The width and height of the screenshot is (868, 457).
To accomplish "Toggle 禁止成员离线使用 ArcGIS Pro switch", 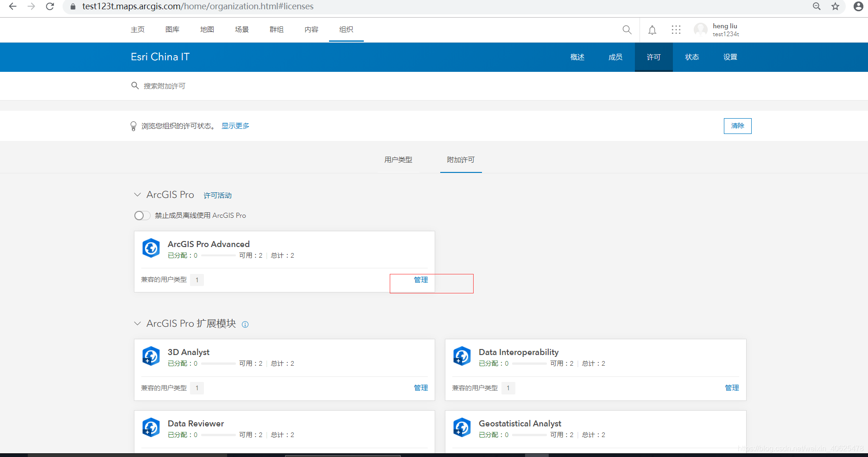I will coord(142,216).
